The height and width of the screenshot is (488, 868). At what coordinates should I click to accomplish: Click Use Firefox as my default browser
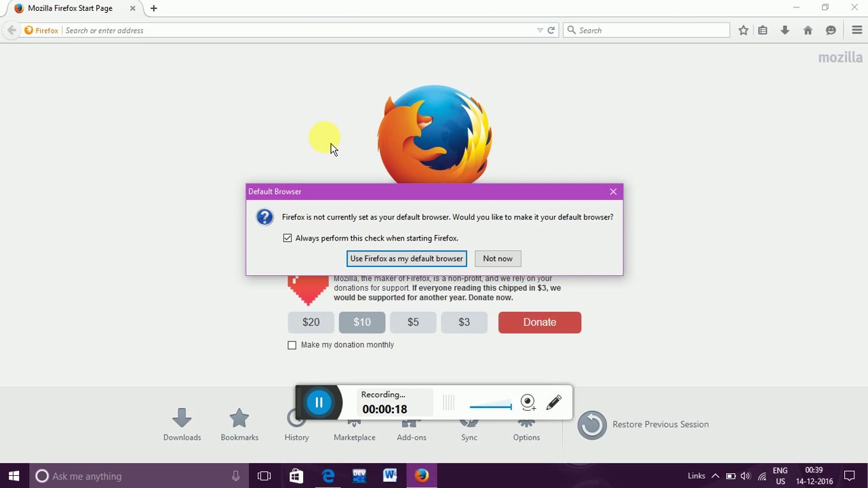pos(407,258)
